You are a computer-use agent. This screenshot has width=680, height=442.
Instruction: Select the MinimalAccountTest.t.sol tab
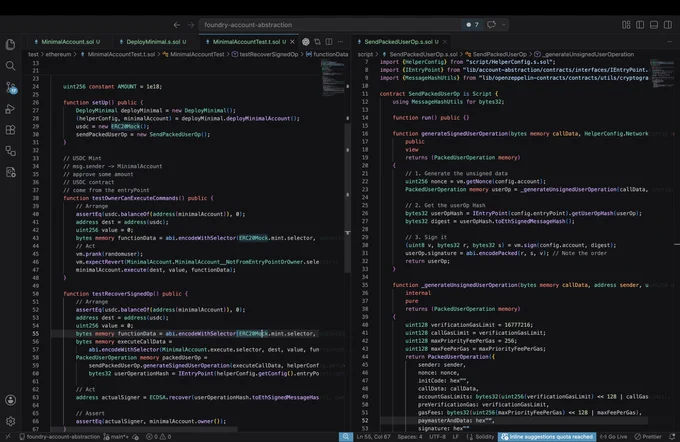(245, 42)
